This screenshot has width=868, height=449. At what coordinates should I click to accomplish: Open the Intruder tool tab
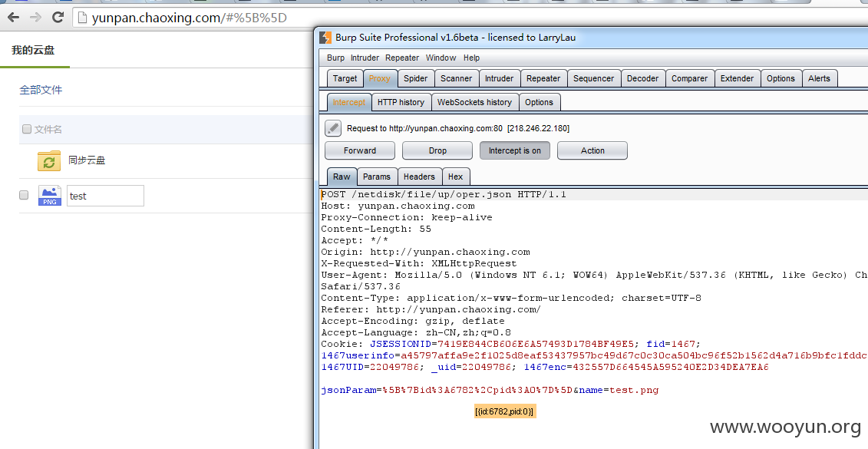point(500,78)
